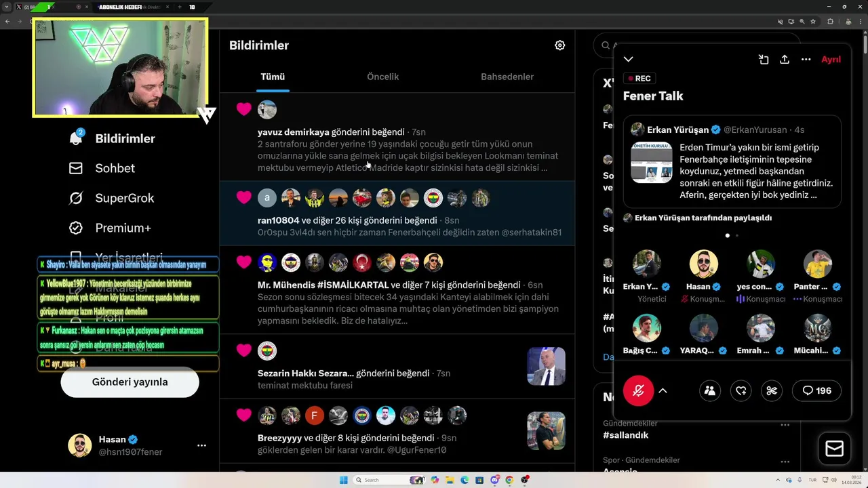Open notification settings gear icon
The height and width of the screenshot is (488, 868).
point(559,45)
